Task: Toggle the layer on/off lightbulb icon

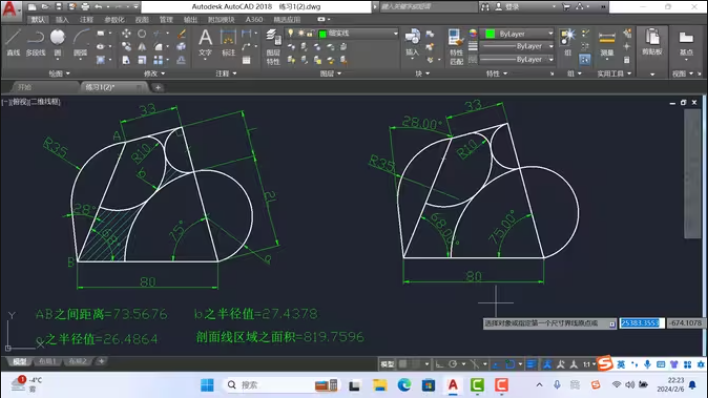Action: [x=291, y=33]
